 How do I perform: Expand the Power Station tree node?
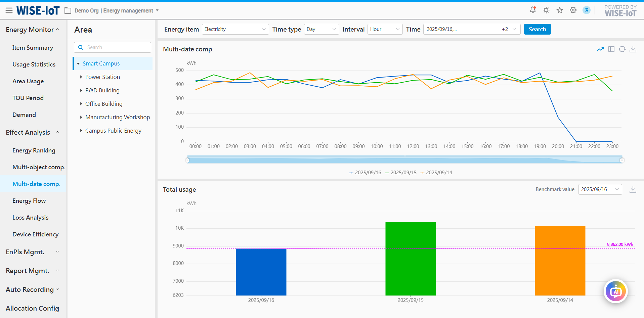point(81,77)
